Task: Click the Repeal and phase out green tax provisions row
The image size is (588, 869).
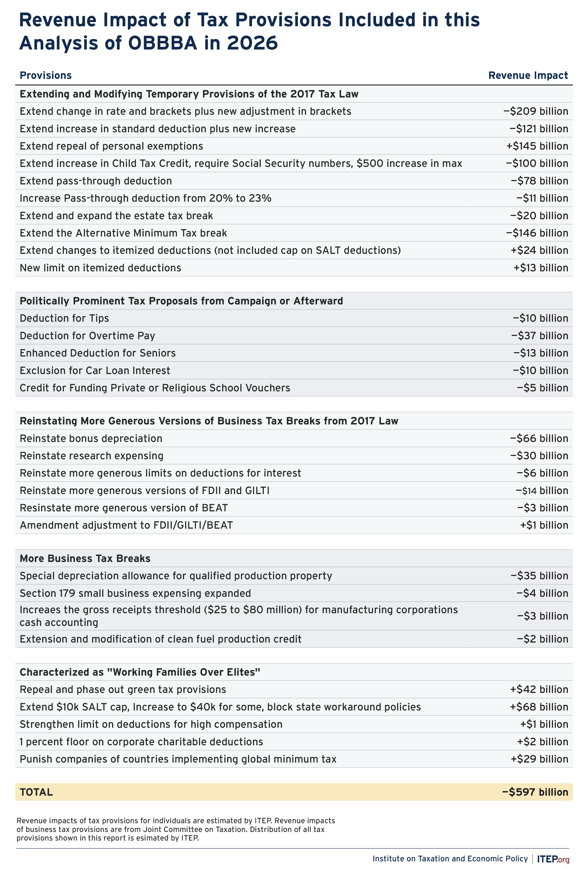Action: click(123, 689)
